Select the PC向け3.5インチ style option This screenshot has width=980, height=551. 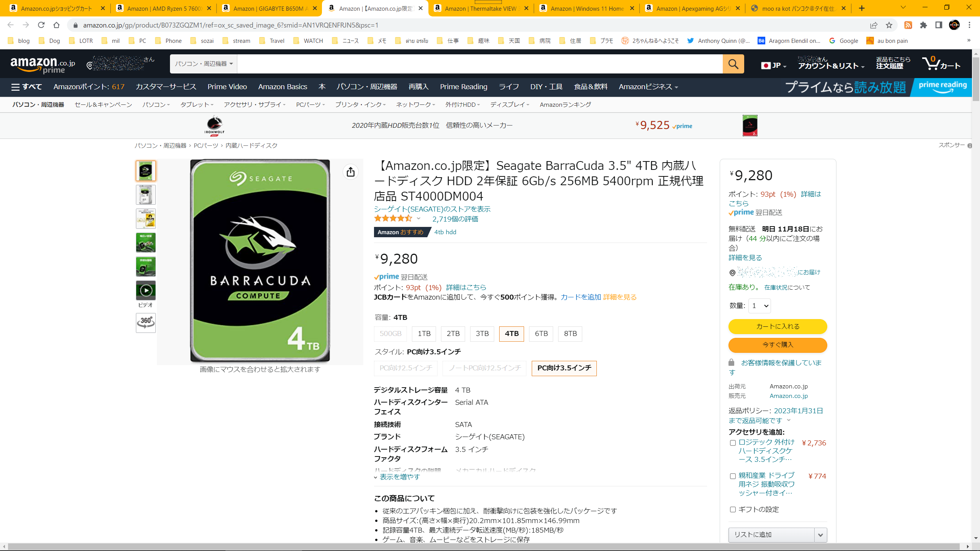point(564,368)
